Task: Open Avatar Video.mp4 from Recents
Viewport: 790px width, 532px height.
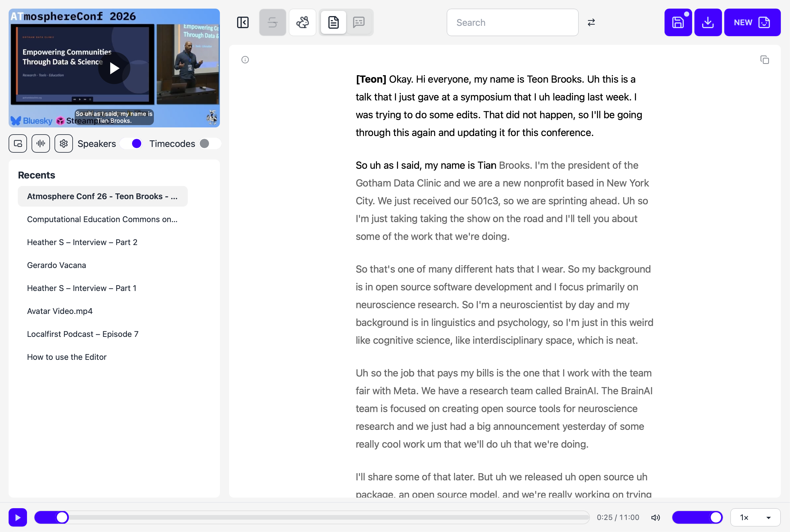Action: click(102, 311)
